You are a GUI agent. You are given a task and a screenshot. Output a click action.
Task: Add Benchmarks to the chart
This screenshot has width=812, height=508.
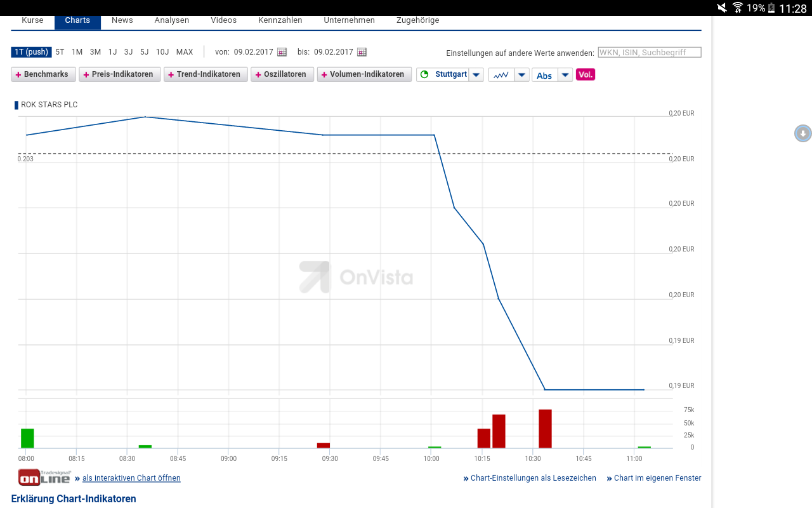click(43, 74)
